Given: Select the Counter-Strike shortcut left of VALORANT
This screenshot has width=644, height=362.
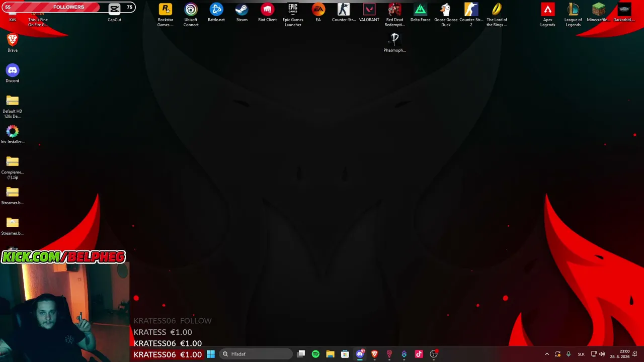Looking at the screenshot, I should (x=344, y=13).
